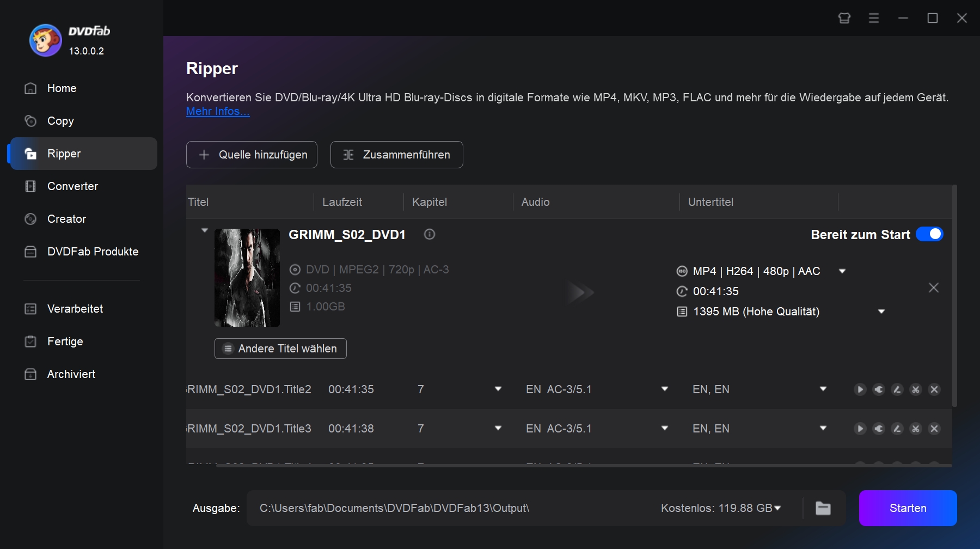Select the Ripper module
Screen dimensions: 980x549
click(x=84, y=154)
